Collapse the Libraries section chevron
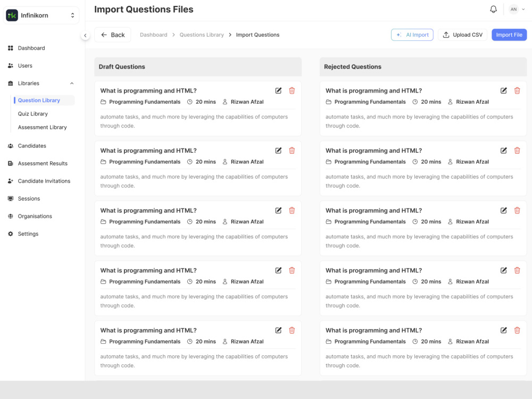532x399 pixels. click(72, 84)
